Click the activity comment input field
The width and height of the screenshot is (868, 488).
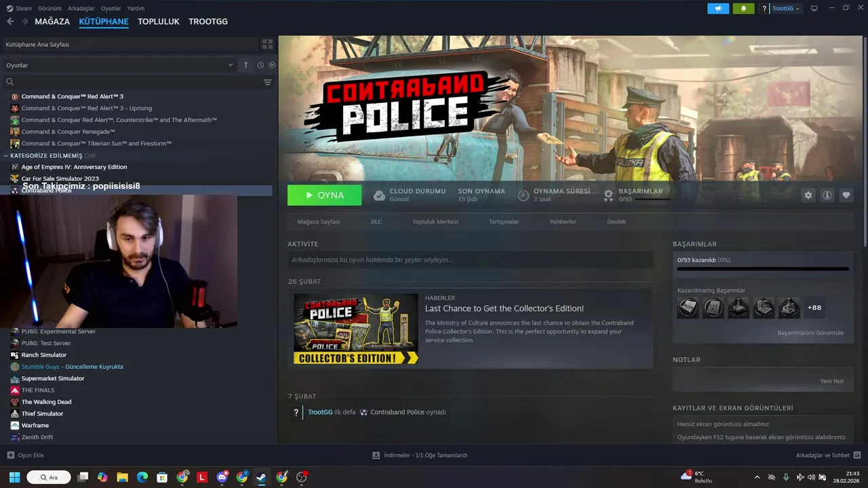click(471, 260)
